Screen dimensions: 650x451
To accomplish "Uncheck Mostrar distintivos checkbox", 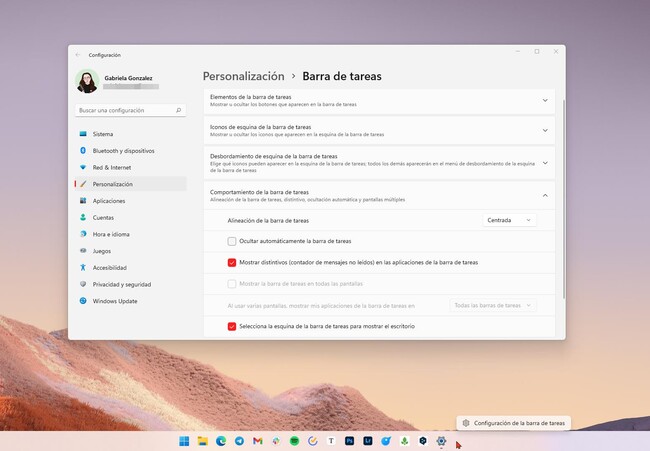I will tap(232, 262).
